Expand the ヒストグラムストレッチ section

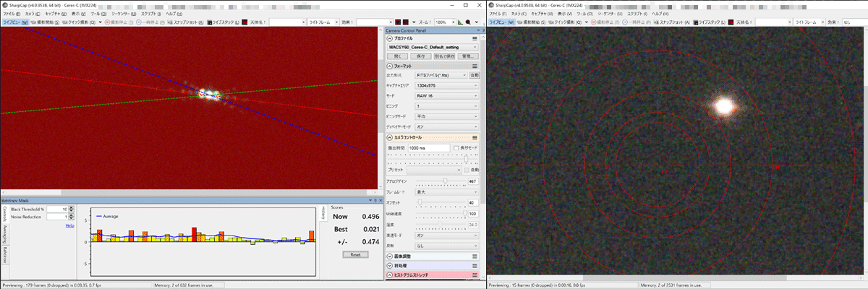[390, 275]
